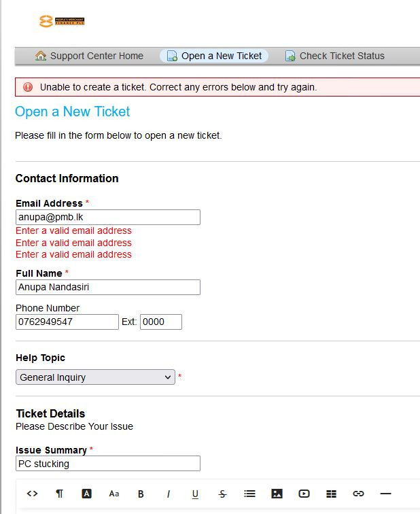Go to Support Center Home tab
Viewport: 420px width, 514px height.
(x=89, y=56)
